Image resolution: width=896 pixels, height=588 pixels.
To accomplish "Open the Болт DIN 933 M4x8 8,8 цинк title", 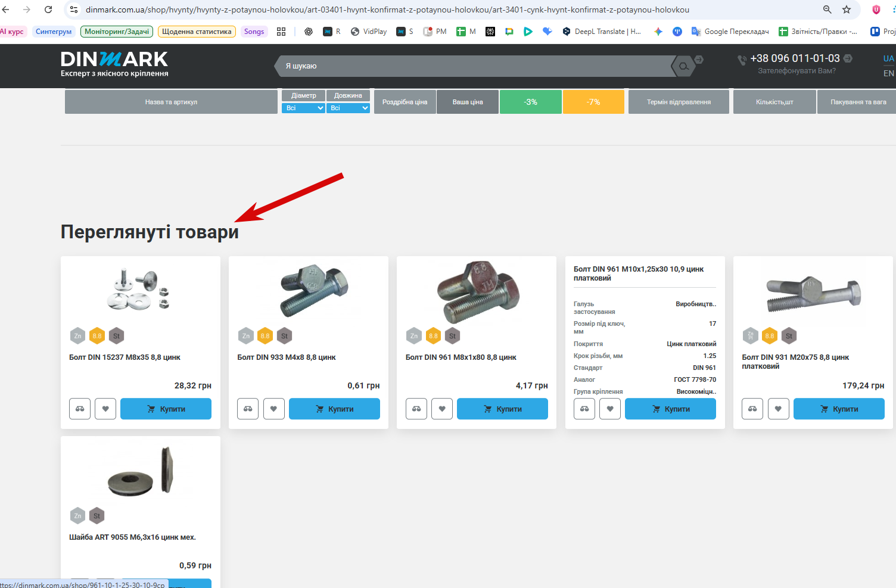I will point(287,357).
